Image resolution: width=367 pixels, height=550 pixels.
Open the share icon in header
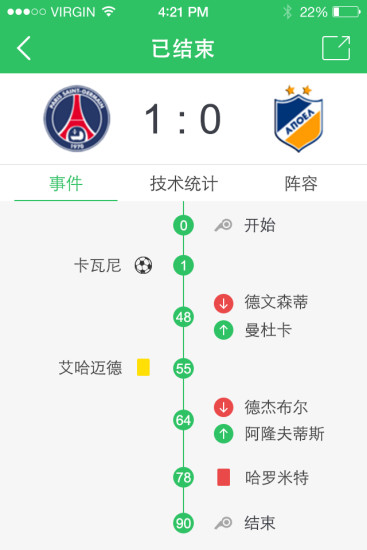point(336,48)
